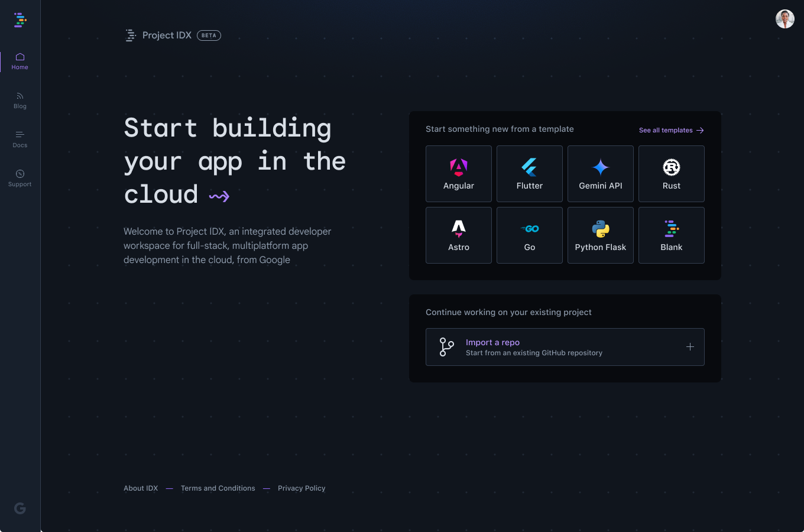Screen dimensions: 804x532
Task: Open the profile avatar menu
Action: point(784,19)
